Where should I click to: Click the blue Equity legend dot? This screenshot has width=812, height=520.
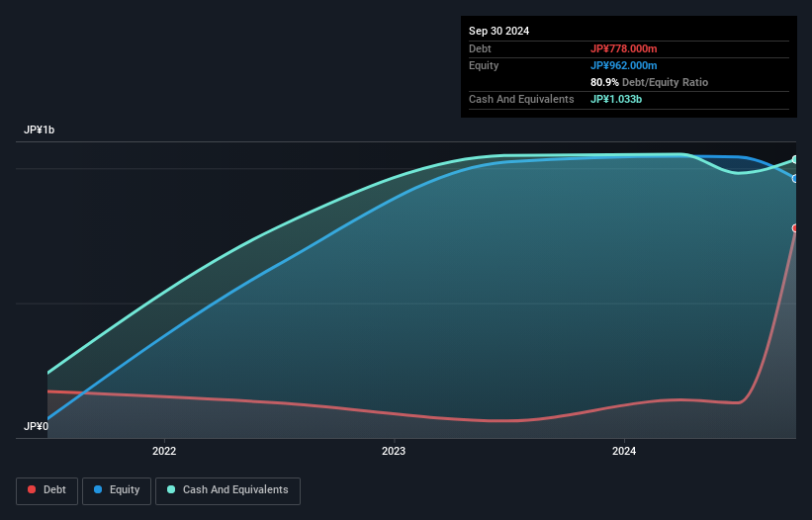tap(98, 489)
